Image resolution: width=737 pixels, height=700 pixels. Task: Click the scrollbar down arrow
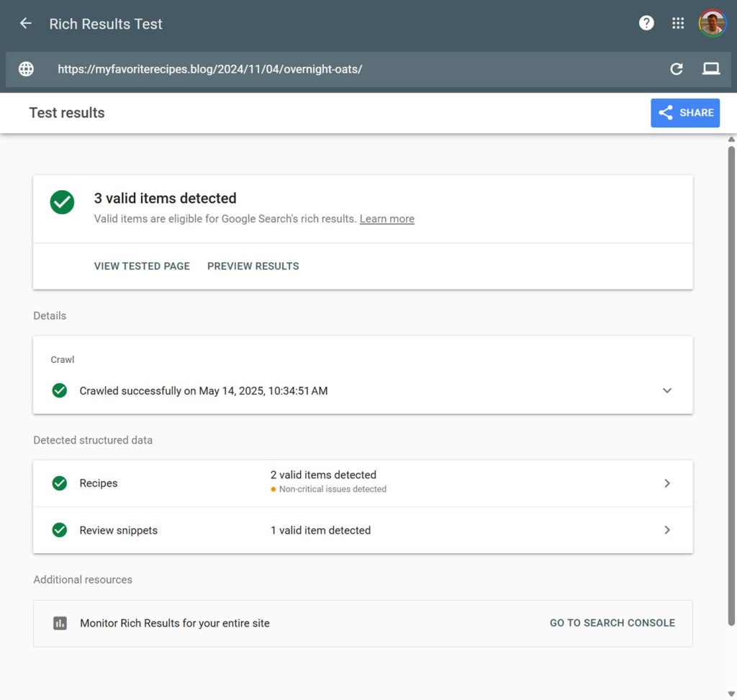[x=731, y=694]
